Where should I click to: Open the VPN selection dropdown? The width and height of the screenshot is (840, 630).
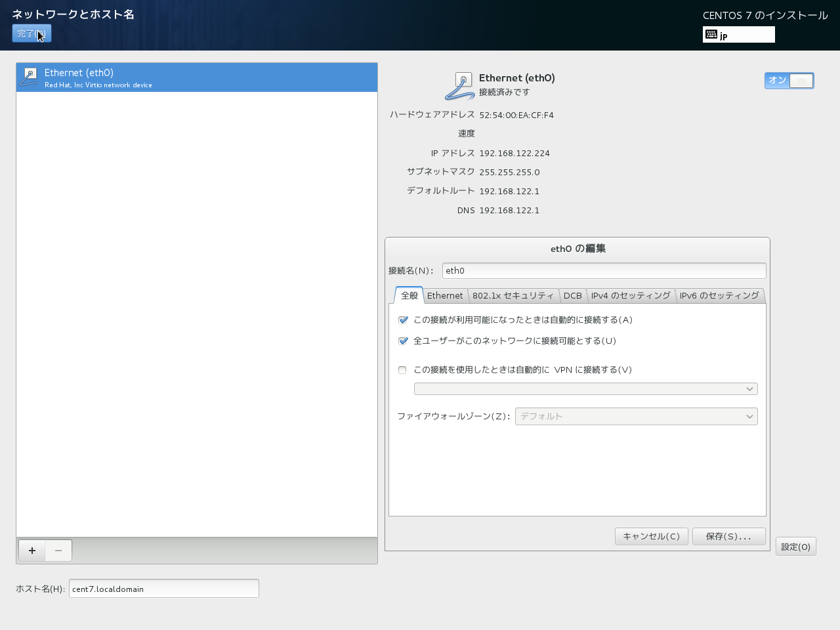(585, 389)
